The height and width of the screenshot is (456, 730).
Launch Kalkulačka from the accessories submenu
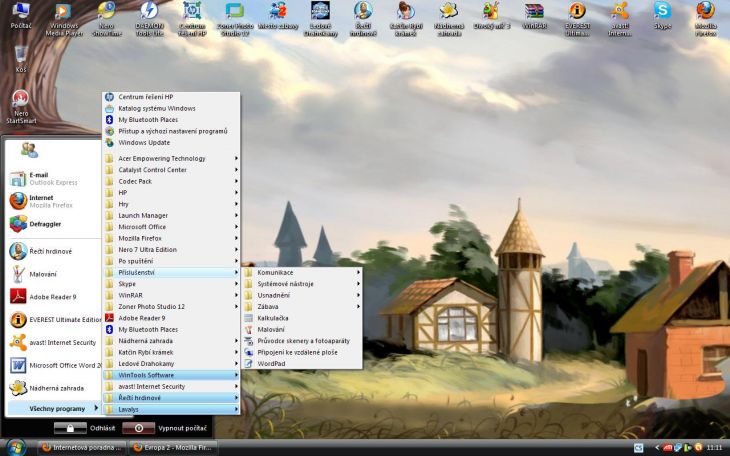coord(302,318)
